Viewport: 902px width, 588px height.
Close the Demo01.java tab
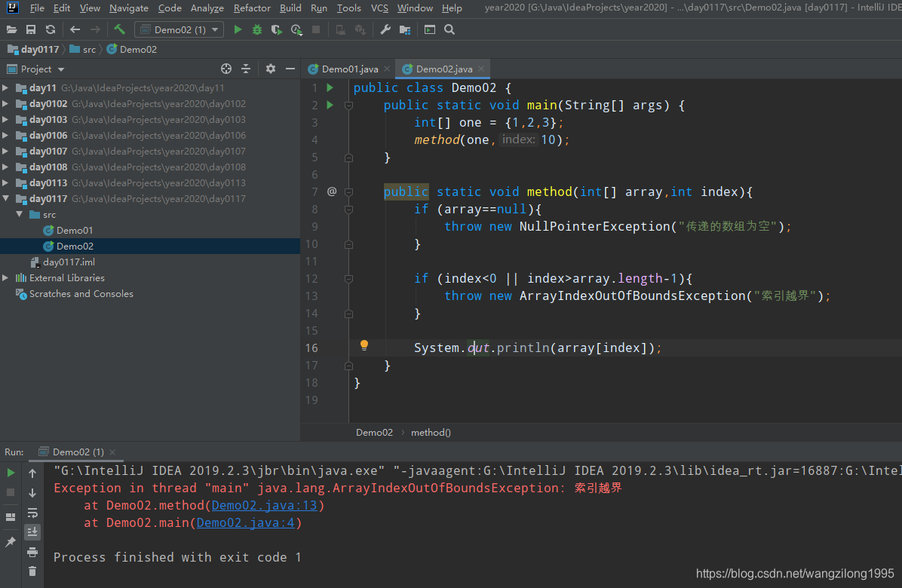click(x=387, y=69)
